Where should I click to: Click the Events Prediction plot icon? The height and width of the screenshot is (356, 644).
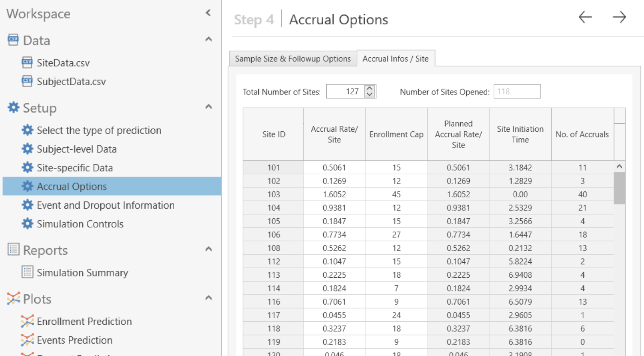27,340
